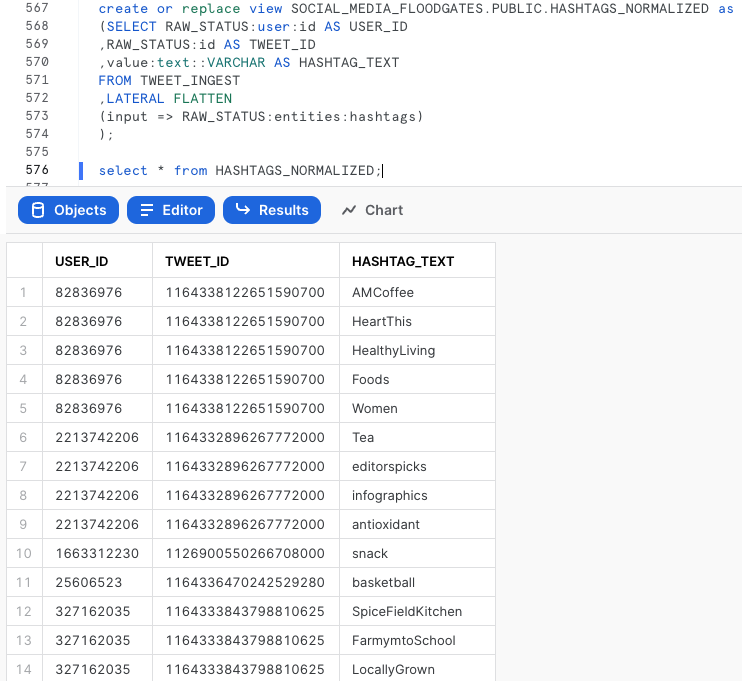Click the lines icon in Editor button
The image size is (742, 681).
click(147, 210)
